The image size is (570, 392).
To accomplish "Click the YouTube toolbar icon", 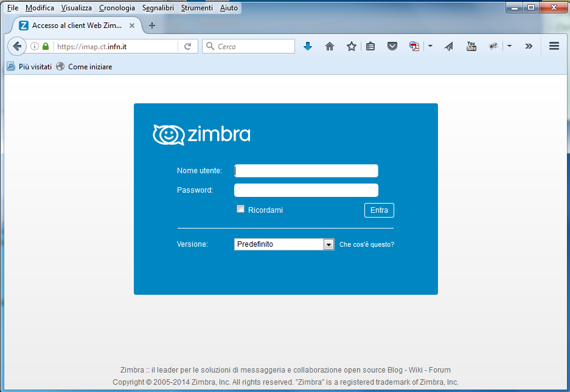I will (471, 46).
